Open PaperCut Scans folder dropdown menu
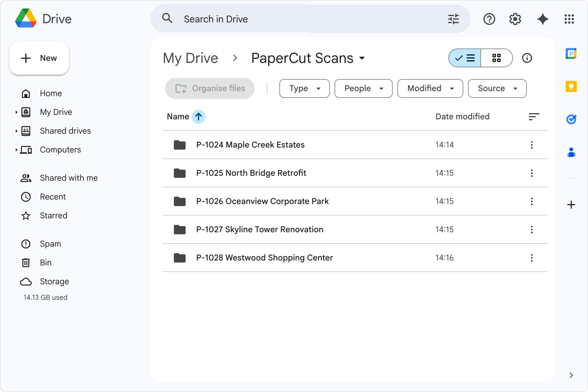 [362, 58]
